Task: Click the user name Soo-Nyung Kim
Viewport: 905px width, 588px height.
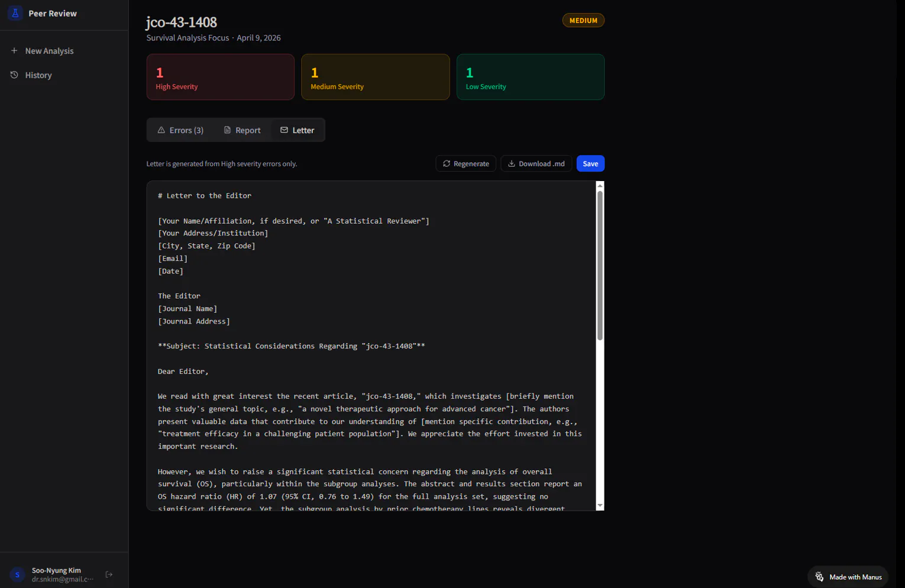Action: (56, 570)
